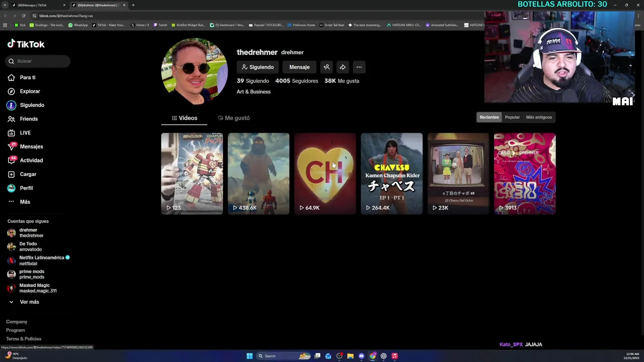Expand the Program footer section
644x362 pixels.
click(16, 330)
